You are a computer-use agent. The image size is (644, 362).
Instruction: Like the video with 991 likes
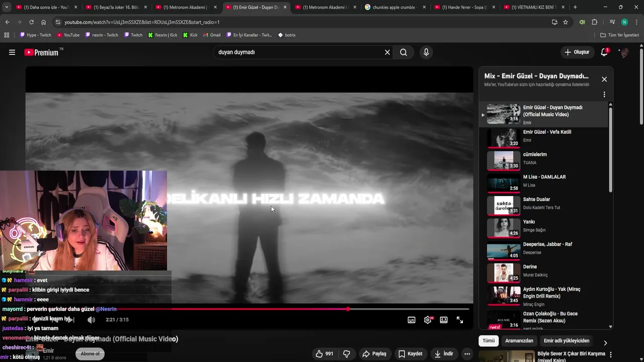(324, 354)
